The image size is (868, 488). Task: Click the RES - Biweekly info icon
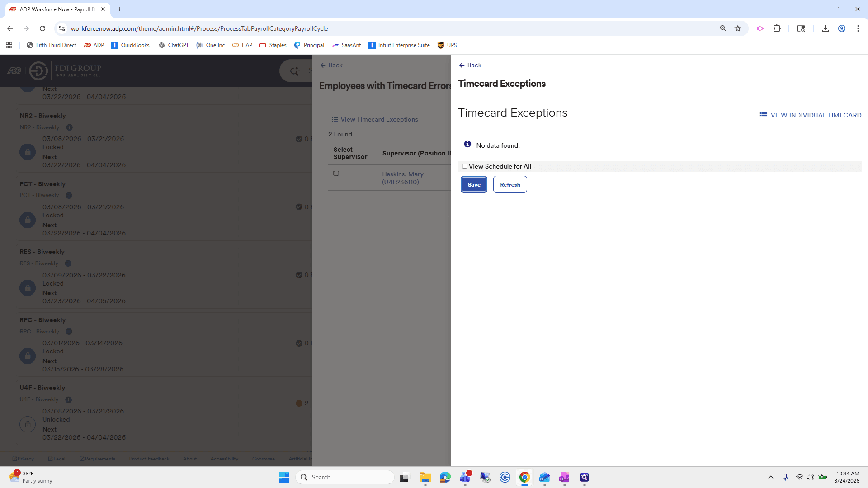click(x=68, y=263)
